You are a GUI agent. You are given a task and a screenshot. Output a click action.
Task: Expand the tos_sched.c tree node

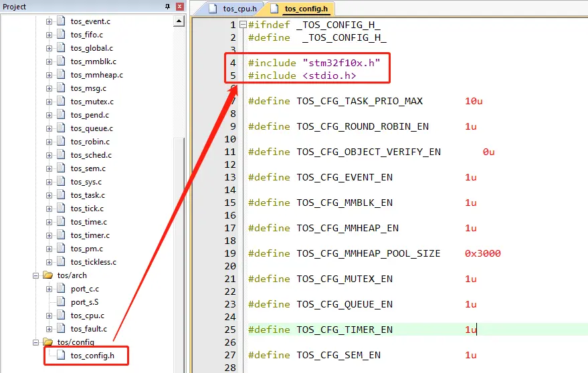pos(49,155)
